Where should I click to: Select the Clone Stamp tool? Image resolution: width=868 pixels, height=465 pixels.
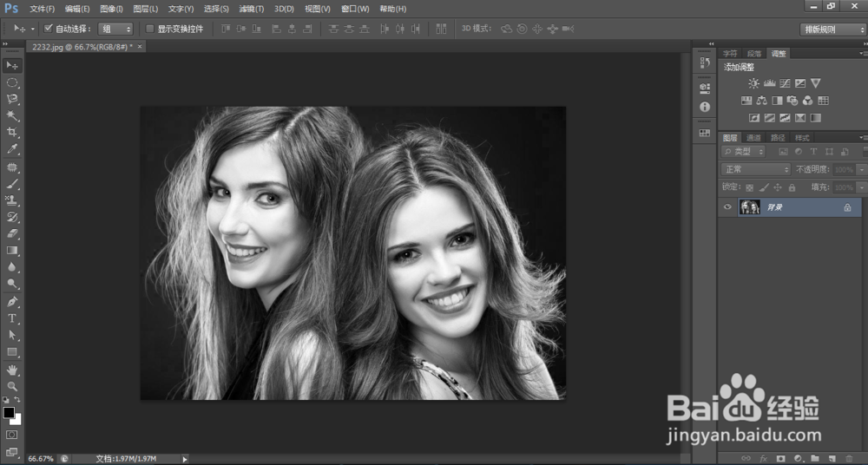[11, 200]
